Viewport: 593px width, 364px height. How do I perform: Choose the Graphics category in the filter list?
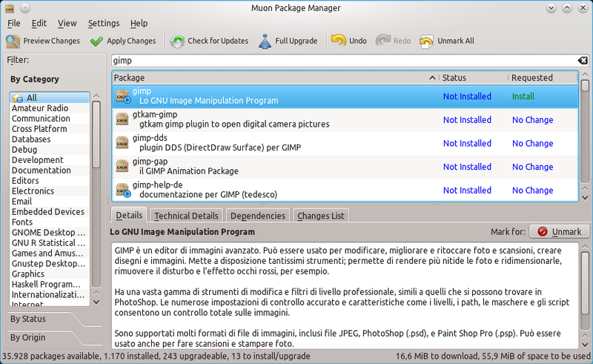(x=28, y=274)
